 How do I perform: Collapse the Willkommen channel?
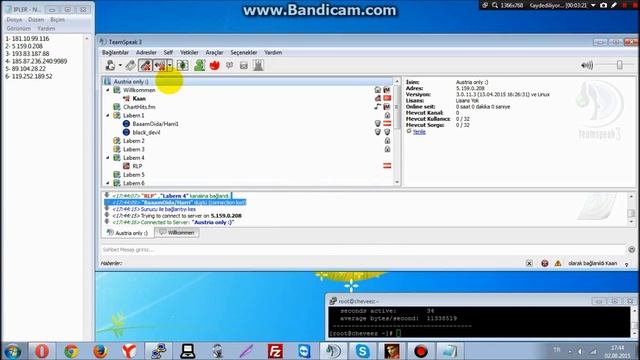108,90
